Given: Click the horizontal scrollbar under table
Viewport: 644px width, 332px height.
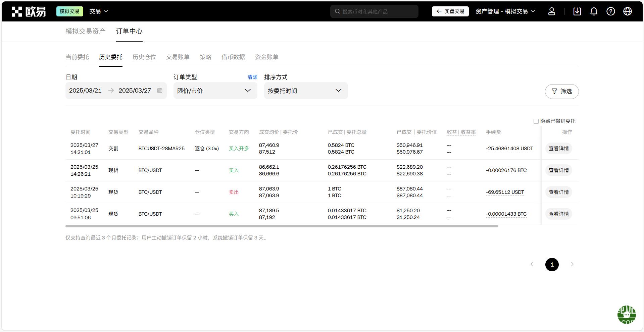Looking at the screenshot, I should point(282,226).
